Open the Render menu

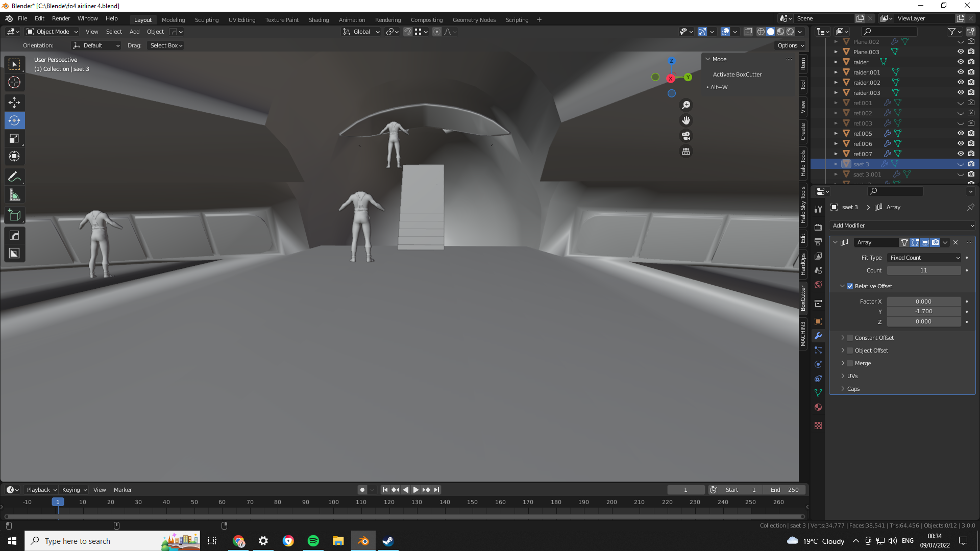point(61,18)
